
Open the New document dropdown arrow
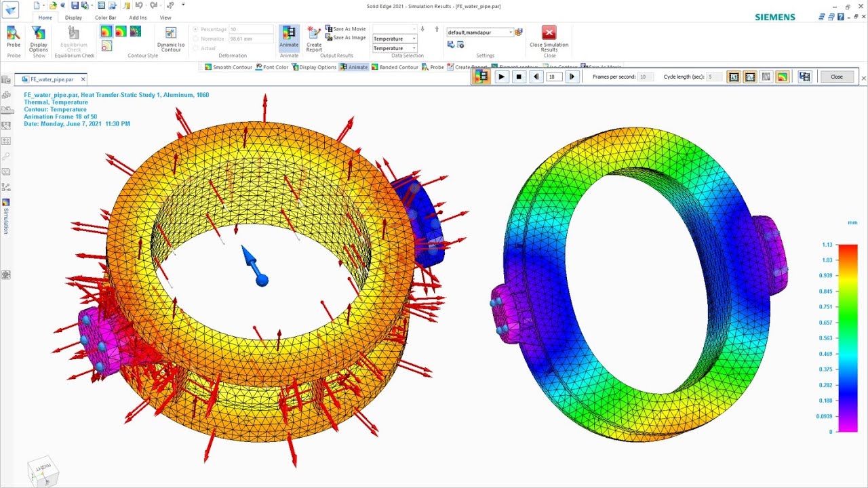[43, 5]
